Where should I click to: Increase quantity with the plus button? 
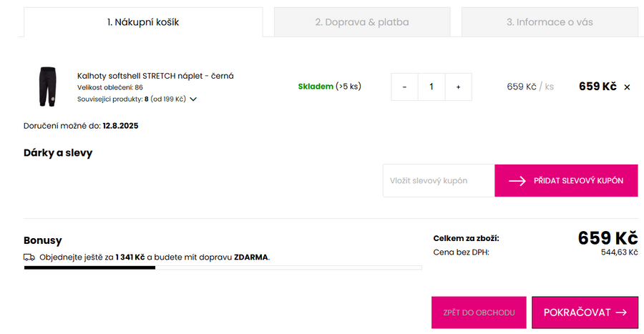click(458, 87)
